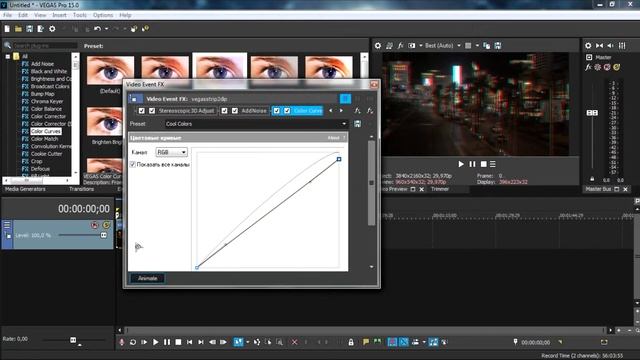
Task: Click the red delete X in bottom toolbar
Action: [x=294, y=342]
